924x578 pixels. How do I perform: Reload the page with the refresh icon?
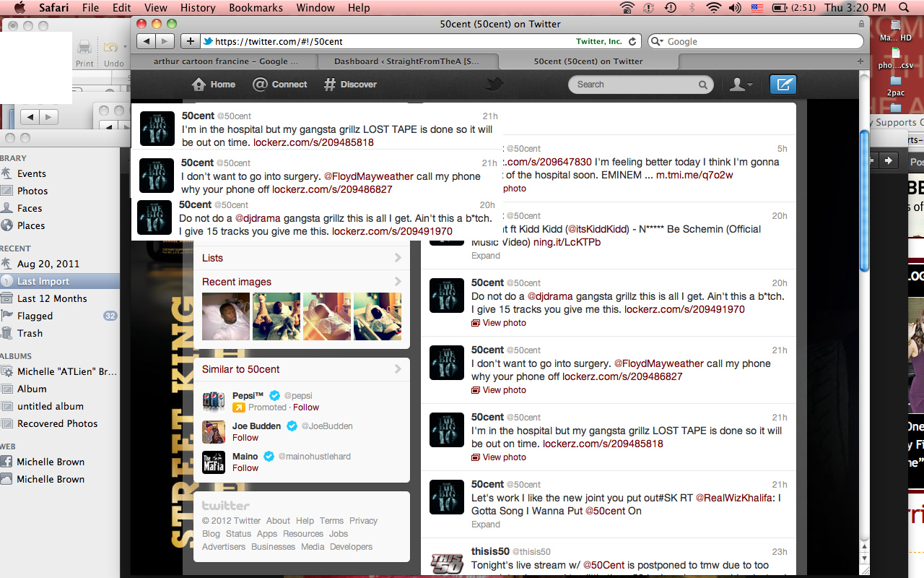tap(632, 41)
